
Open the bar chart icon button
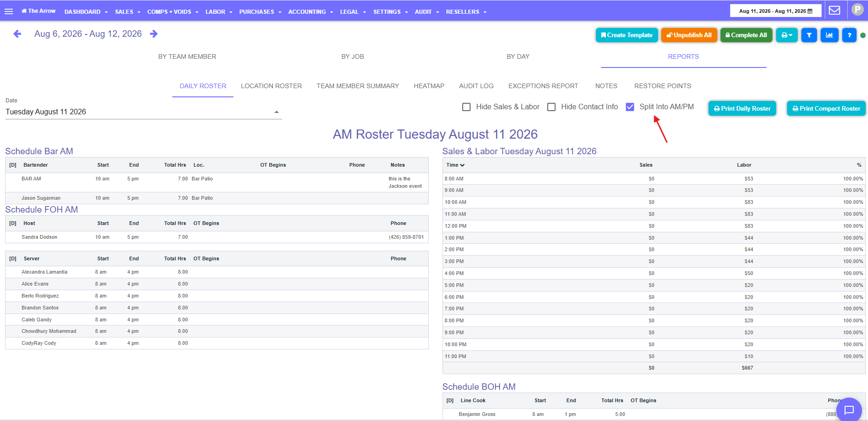829,35
